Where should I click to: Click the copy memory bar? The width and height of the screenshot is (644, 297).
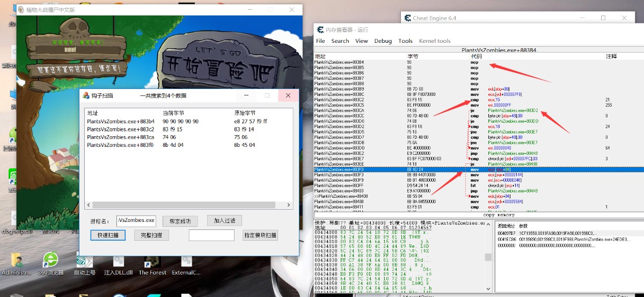[x=479, y=214]
